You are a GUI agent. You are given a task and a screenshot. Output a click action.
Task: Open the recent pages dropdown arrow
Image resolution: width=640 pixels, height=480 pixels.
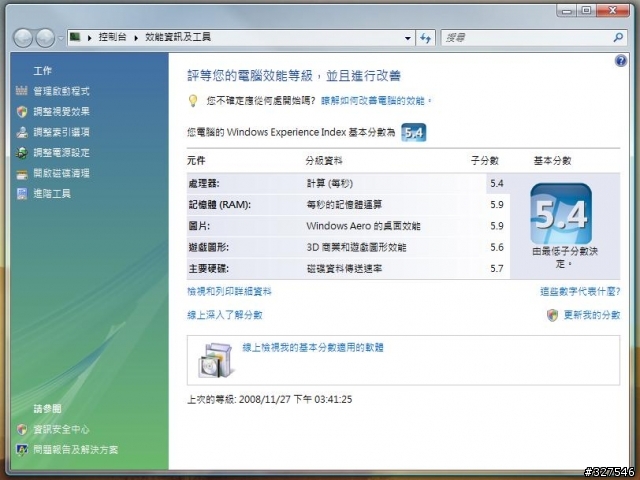[x=61, y=38]
